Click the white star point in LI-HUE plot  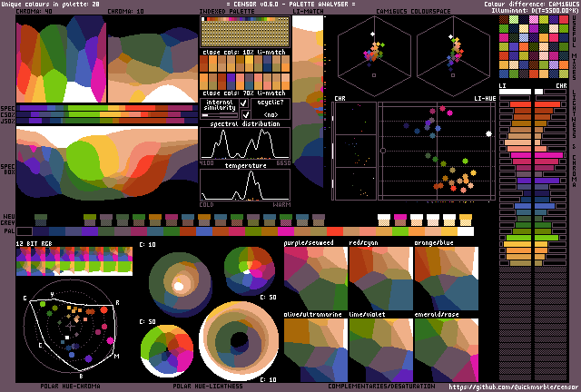point(488,134)
